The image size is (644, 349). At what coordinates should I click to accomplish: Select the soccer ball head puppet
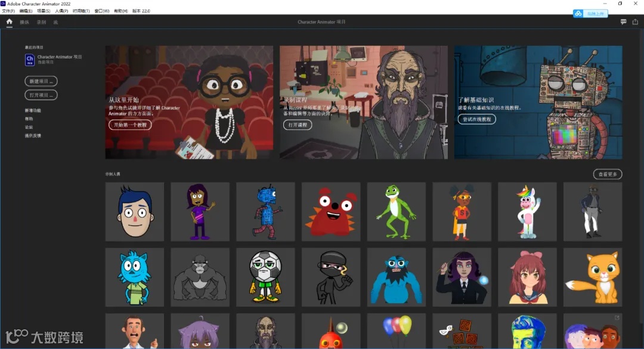(x=265, y=277)
